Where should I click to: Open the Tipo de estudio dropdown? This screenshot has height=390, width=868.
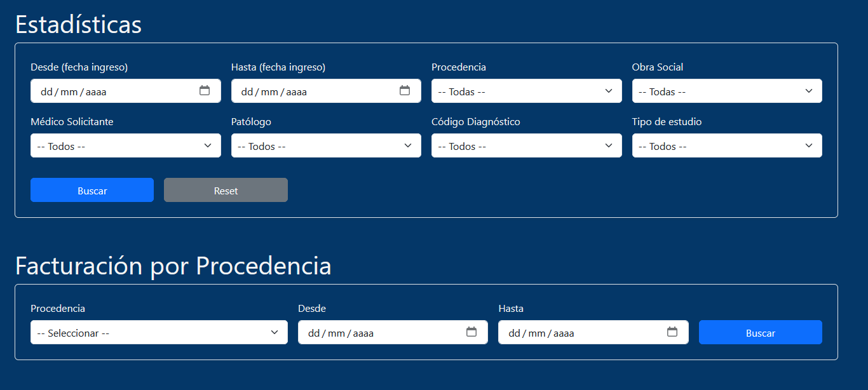(x=726, y=145)
